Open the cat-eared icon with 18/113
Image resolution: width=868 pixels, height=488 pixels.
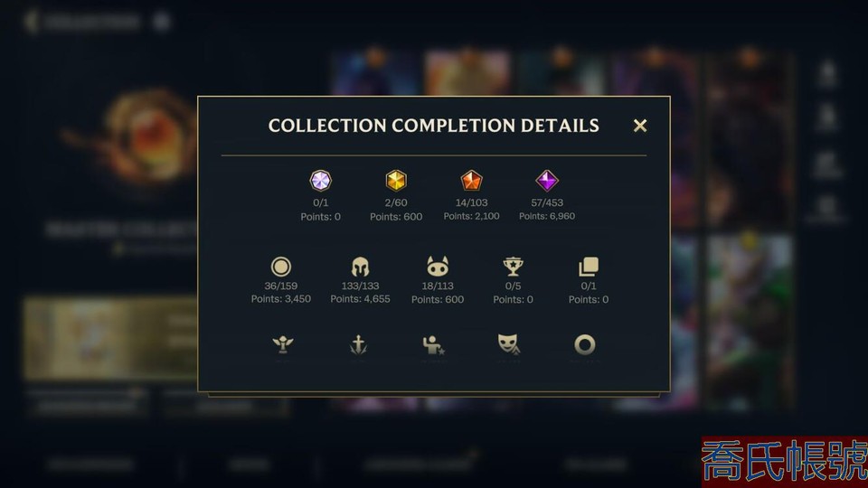point(438,267)
